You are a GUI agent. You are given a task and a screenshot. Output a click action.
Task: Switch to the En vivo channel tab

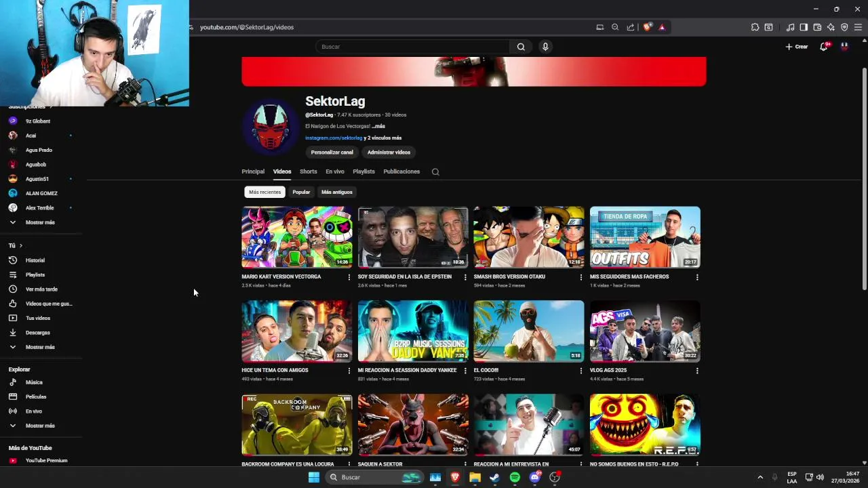point(335,171)
